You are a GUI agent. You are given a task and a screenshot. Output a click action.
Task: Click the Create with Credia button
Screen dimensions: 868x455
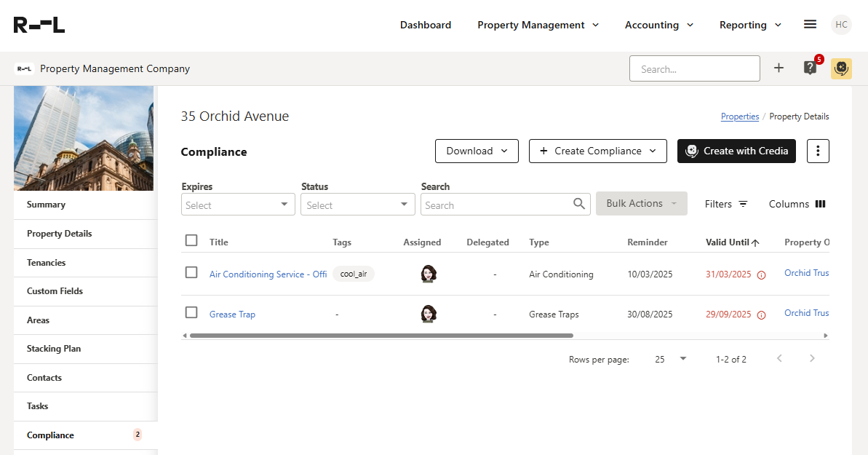[736, 151]
